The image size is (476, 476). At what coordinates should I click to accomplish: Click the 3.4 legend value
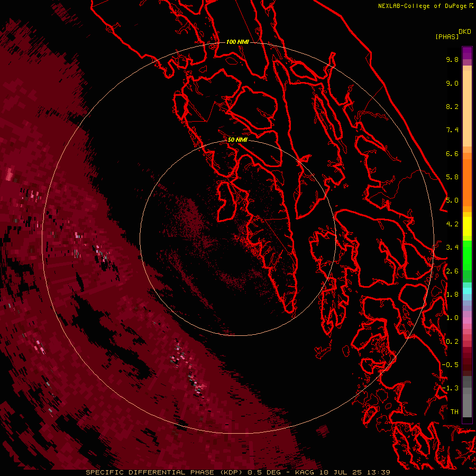(x=452, y=248)
